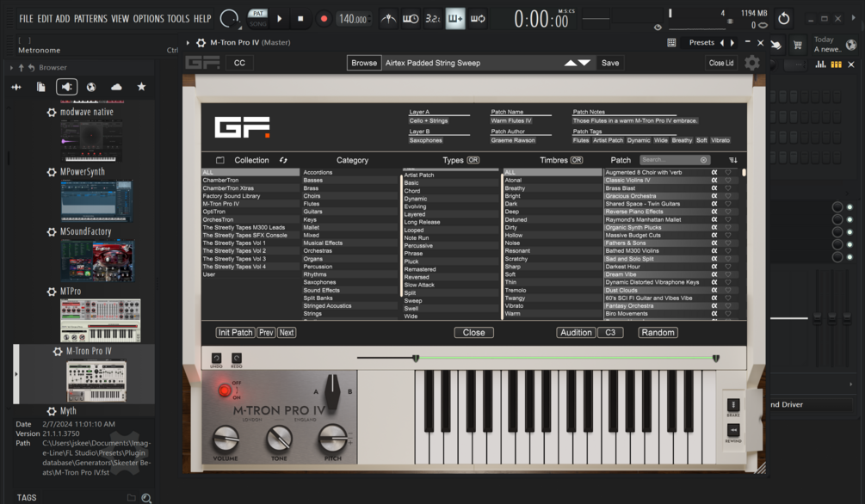This screenshot has width=865, height=504.
Task: Click the Collection folder icon
Action: [220, 160]
